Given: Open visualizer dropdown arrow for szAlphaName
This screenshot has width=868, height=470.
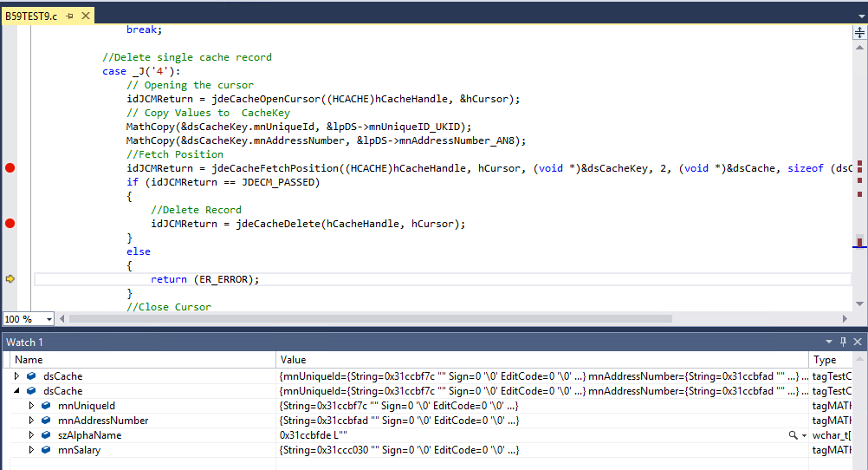Looking at the screenshot, I should click(x=804, y=435).
